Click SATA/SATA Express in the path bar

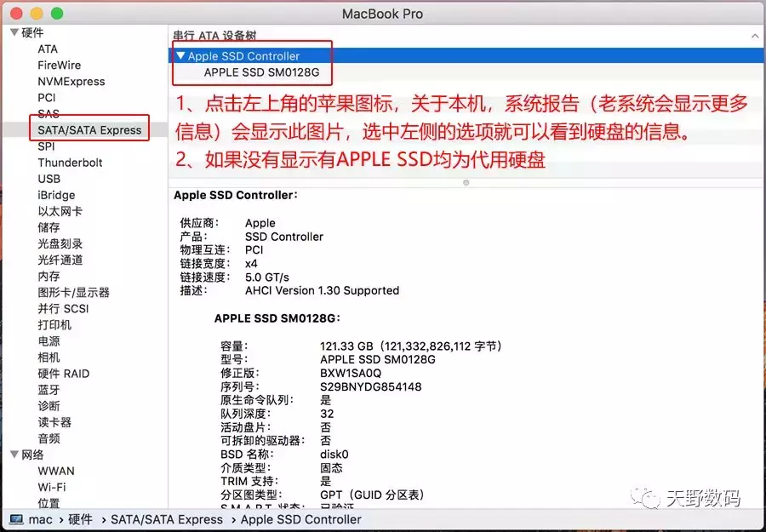(167, 519)
